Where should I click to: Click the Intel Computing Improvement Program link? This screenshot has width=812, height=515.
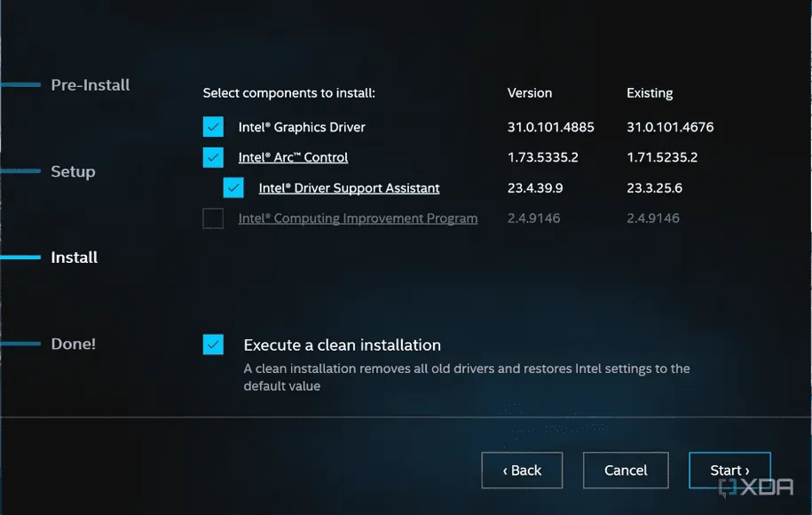click(x=358, y=218)
